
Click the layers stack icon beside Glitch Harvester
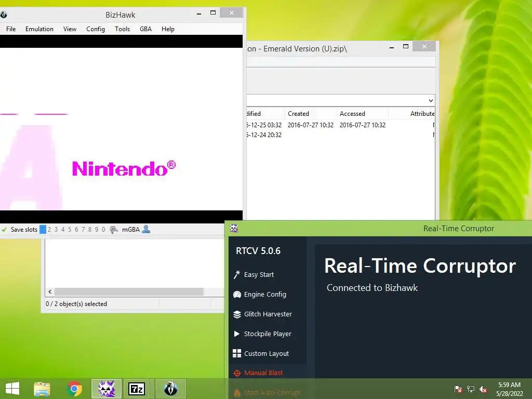pos(237,314)
